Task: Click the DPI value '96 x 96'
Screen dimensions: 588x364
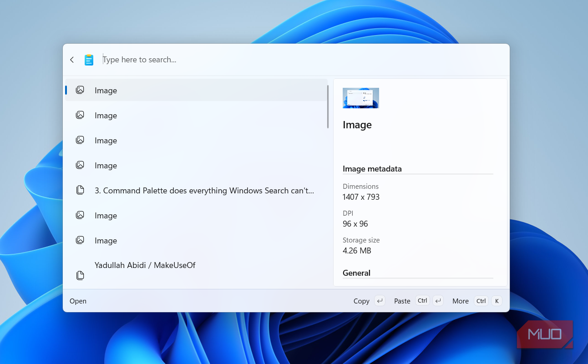Action: pyautogui.click(x=355, y=224)
